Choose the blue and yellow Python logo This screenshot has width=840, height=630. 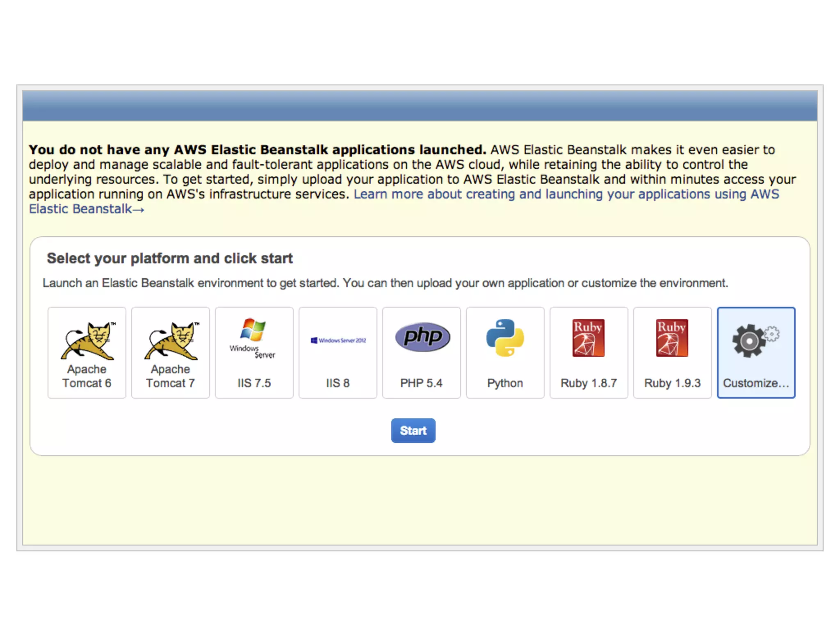coord(505,338)
